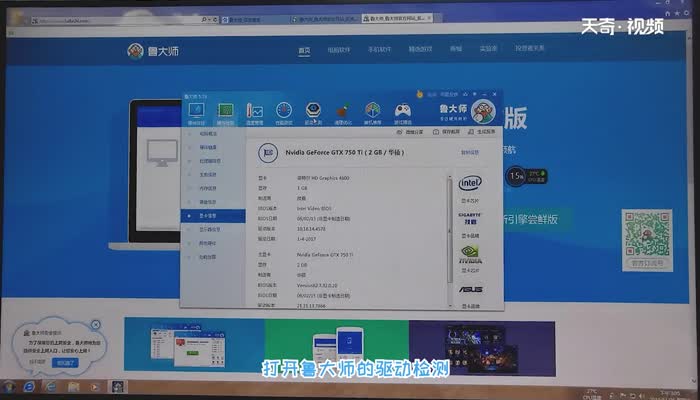Select computer overview in the sidebar
Screen dimensions: 700x400
point(208,134)
